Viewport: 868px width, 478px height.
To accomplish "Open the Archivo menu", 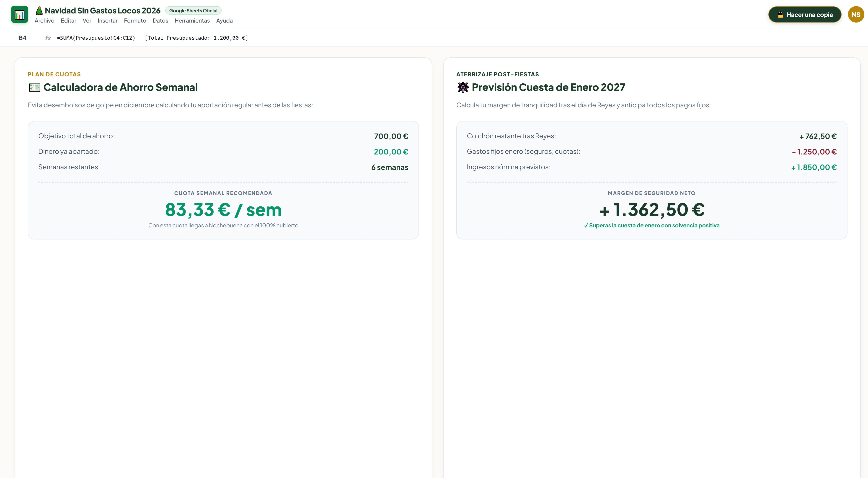I will tap(44, 21).
